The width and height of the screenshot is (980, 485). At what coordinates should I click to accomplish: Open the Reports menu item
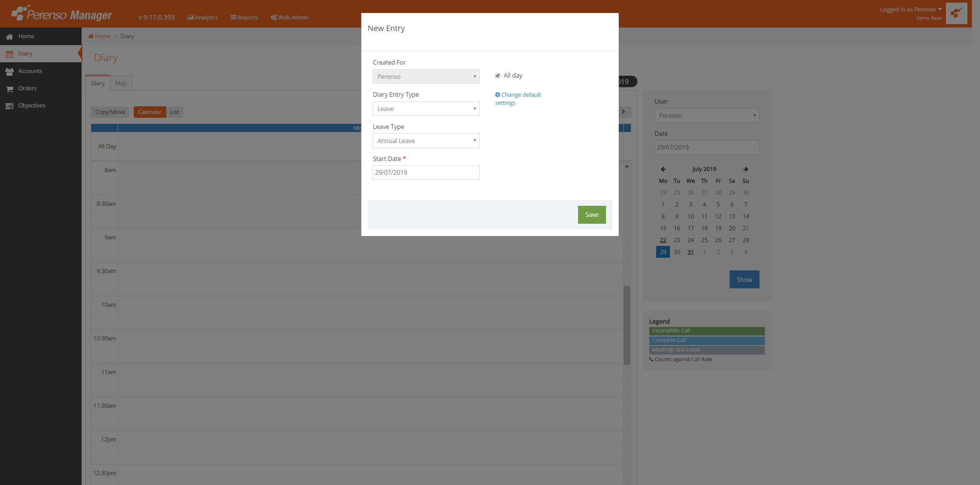tap(244, 17)
